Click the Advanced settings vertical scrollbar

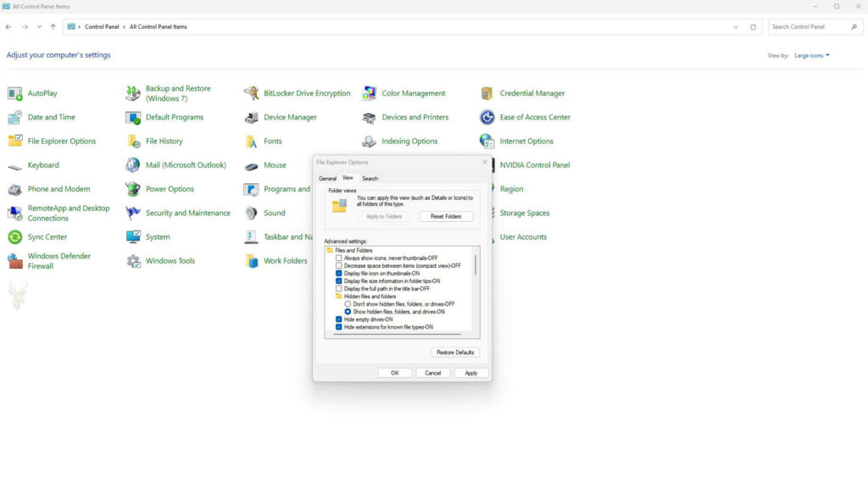point(476,265)
